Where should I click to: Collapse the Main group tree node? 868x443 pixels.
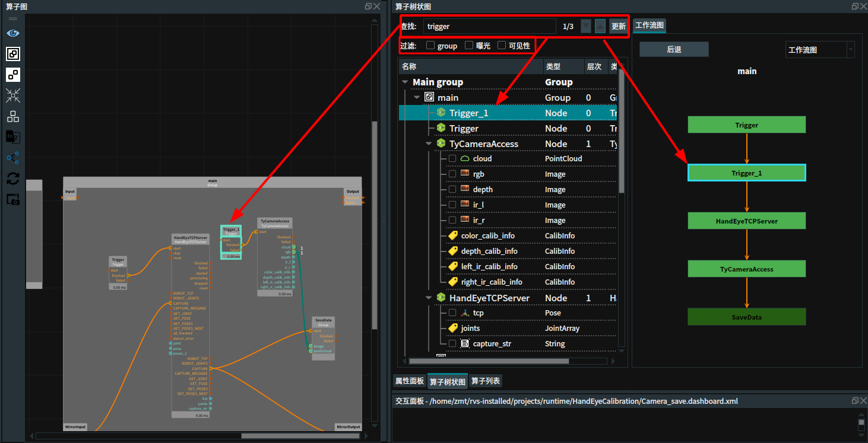coord(406,82)
